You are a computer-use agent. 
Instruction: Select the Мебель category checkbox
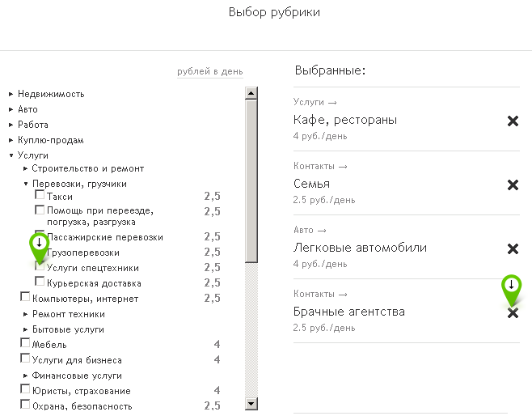click(25, 343)
